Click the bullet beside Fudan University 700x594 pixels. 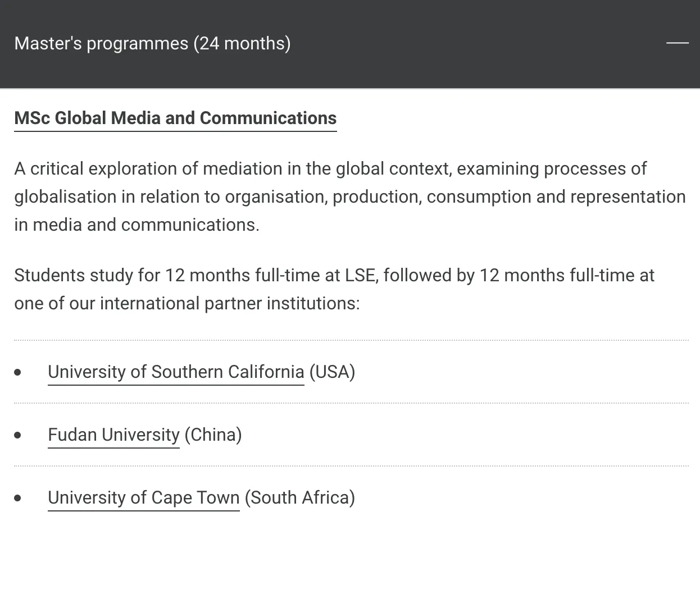click(x=18, y=435)
